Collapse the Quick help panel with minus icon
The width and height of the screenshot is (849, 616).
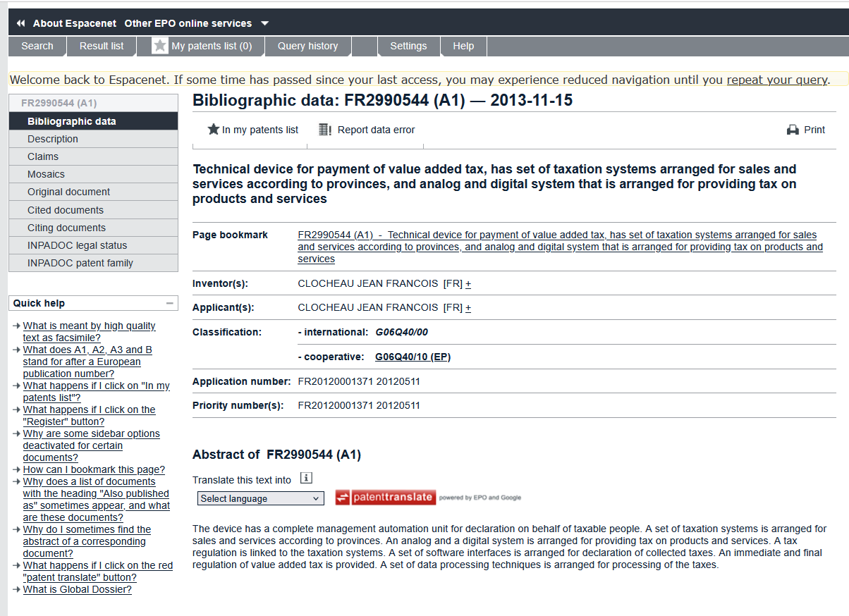[x=169, y=303]
